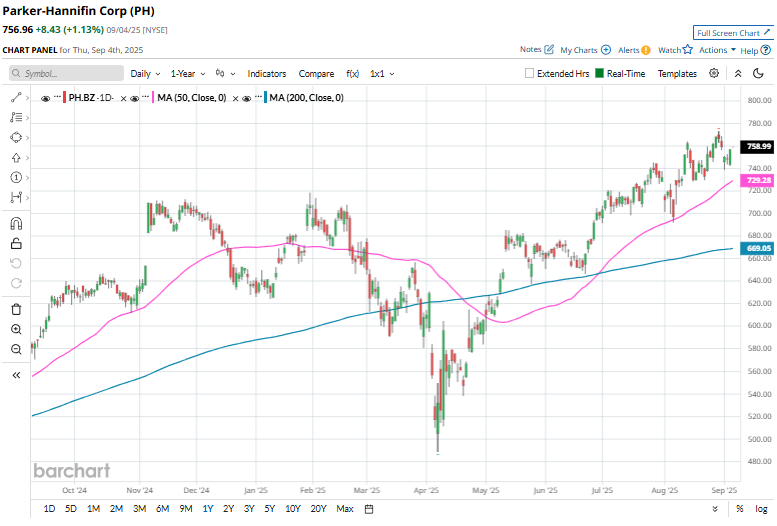Click the pink MA 50 color swatch
777x526 pixels.
point(153,98)
